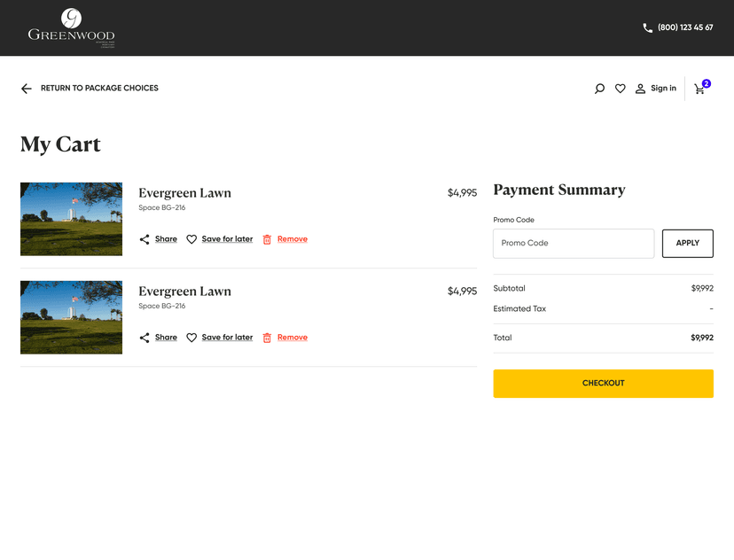Remove the first Evergreen Lawn item
Screen dimensions: 734x560
(292, 239)
